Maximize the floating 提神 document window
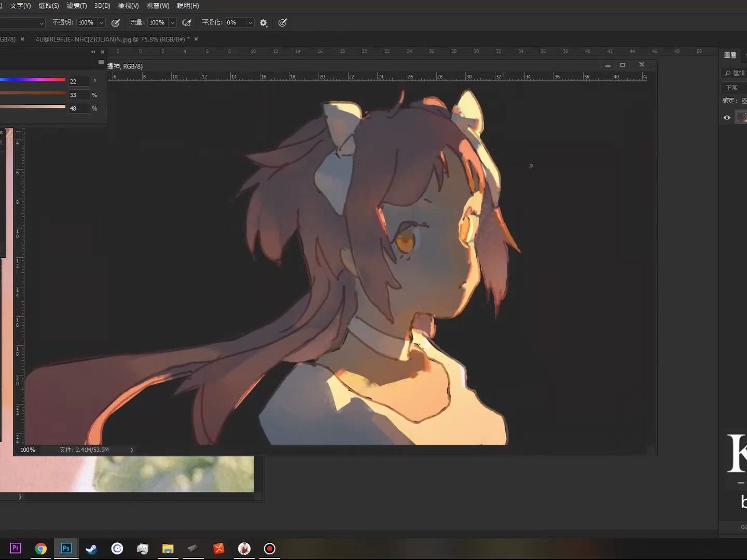This screenshot has width=747, height=560. (622, 65)
